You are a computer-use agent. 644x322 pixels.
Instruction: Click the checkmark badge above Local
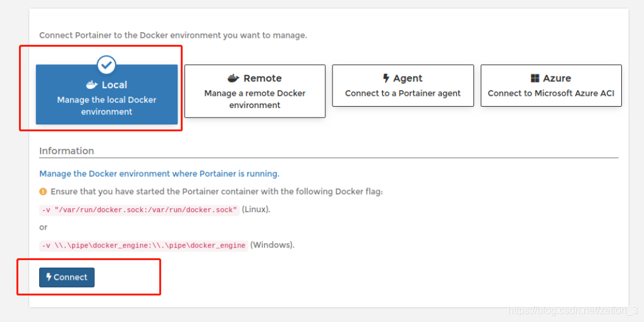tap(107, 64)
